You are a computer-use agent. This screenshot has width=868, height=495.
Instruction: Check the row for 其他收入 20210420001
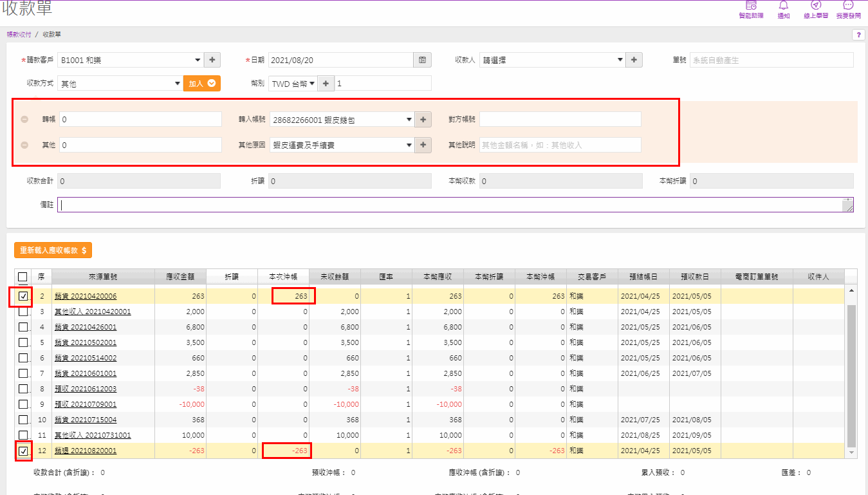pyautogui.click(x=24, y=312)
